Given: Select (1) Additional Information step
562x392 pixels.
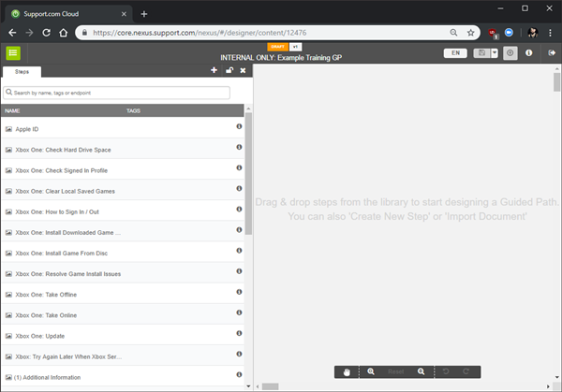Looking at the screenshot, I should (x=123, y=377).
